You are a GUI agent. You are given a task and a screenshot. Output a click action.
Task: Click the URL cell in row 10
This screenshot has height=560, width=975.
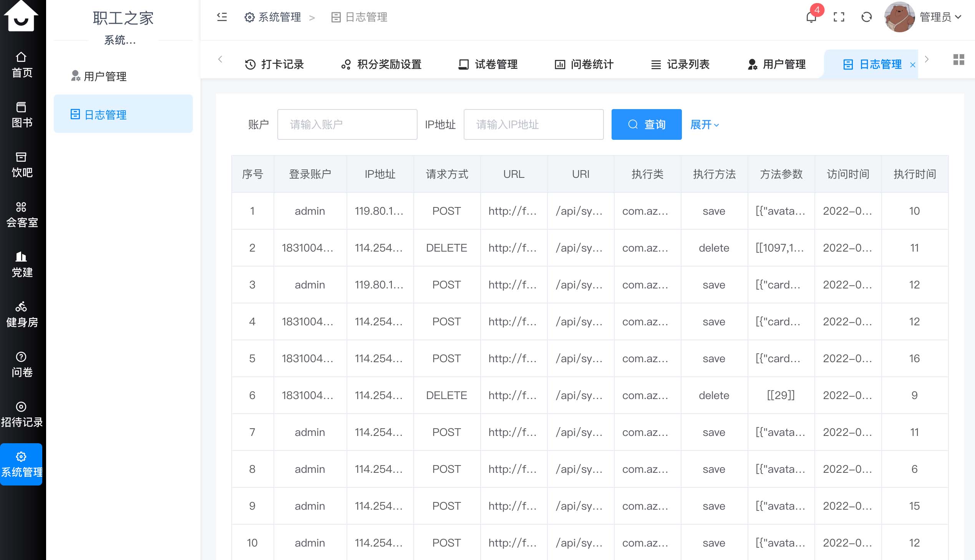point(512,543)
